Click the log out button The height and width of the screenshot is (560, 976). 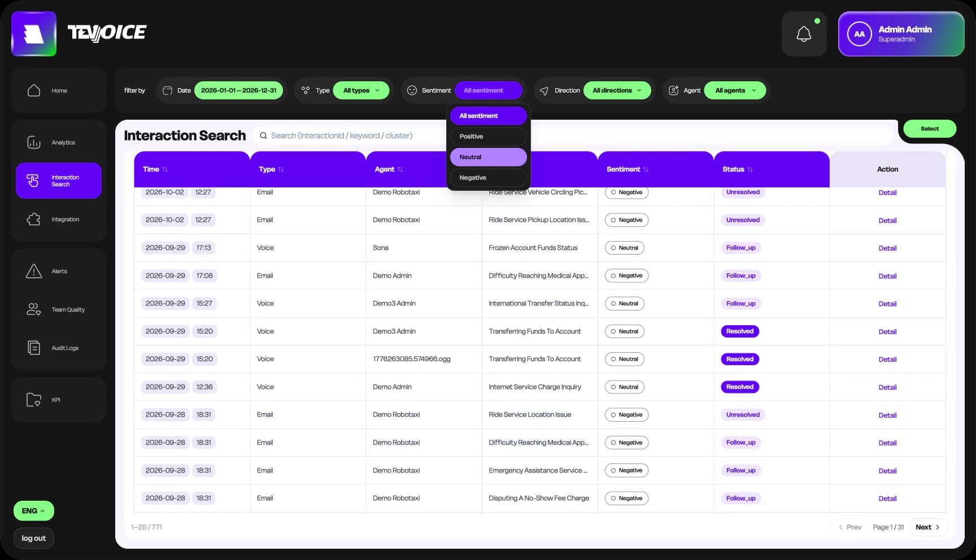(34, 538)
